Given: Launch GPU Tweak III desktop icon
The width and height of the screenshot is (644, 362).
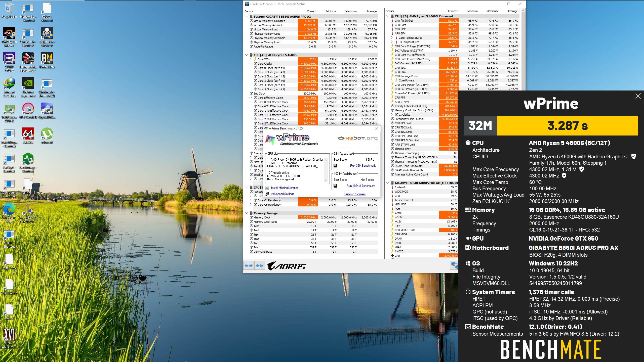Looking at the screenshot, I should coord(28,111).
